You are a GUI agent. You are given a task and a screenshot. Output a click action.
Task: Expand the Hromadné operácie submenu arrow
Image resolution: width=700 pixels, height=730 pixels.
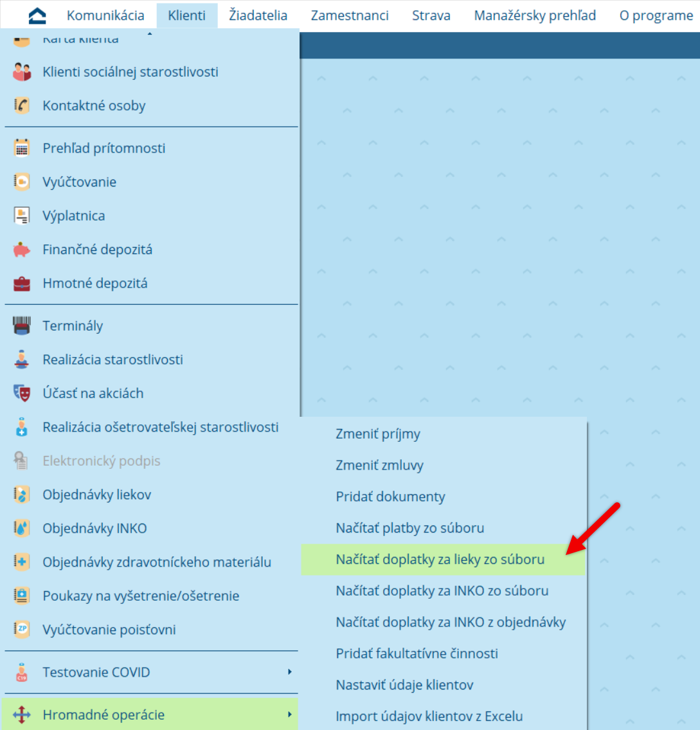[x=289, y=715]
